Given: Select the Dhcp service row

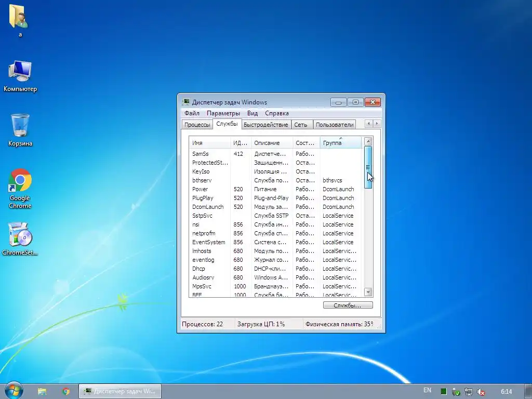Looking at the screenshot, I should coord(275,269).
